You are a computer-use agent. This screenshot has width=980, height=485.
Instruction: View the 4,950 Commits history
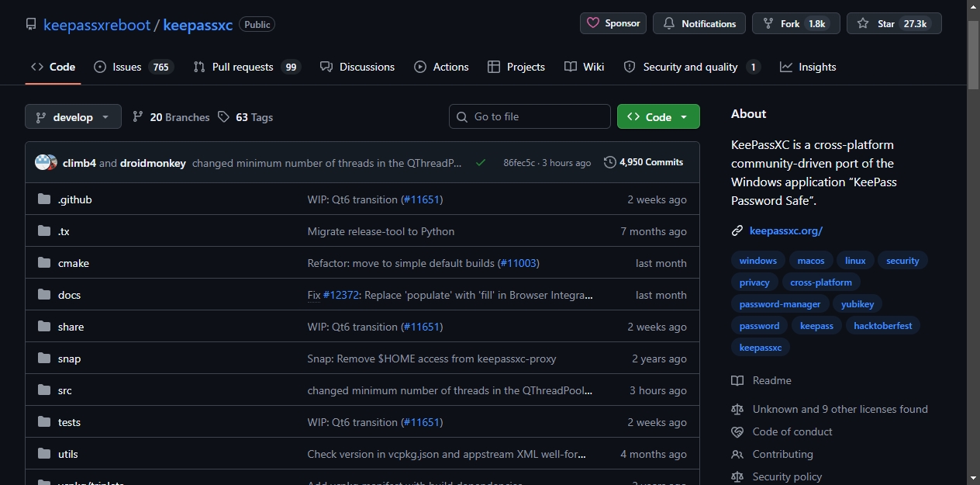[x=644, y=162]
